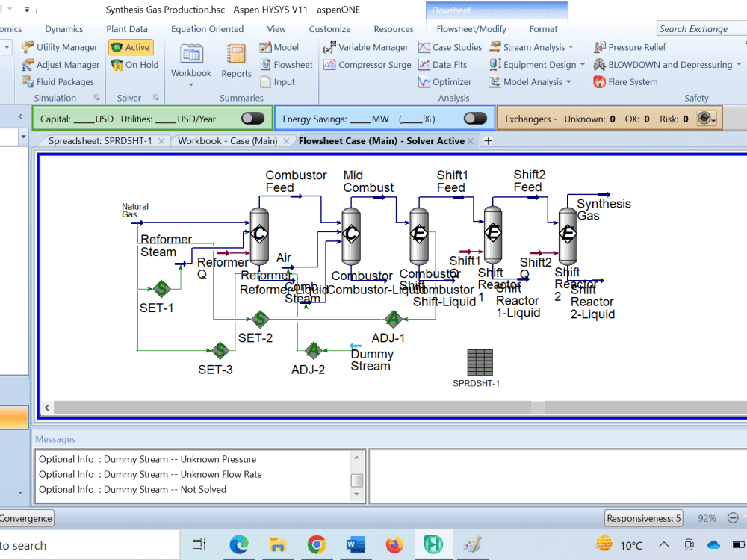Open the Reports panel
Image resolution: width=747 pixels, height=560 pixels.
236,61
